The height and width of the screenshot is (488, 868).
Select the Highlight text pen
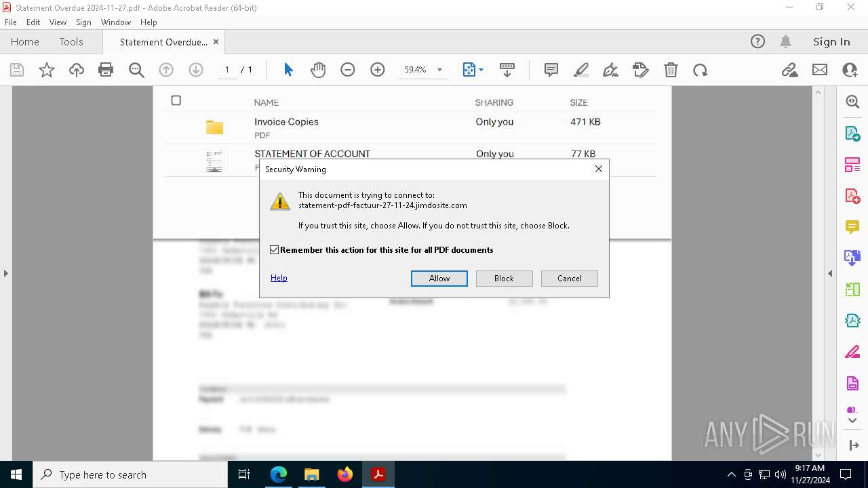581,70
